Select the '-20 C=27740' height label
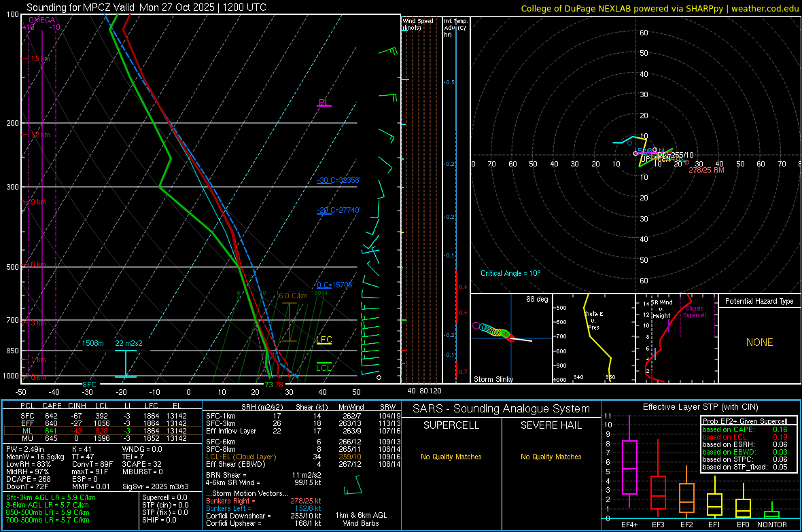This screenshot has height=532, width=802. [338, 210]
